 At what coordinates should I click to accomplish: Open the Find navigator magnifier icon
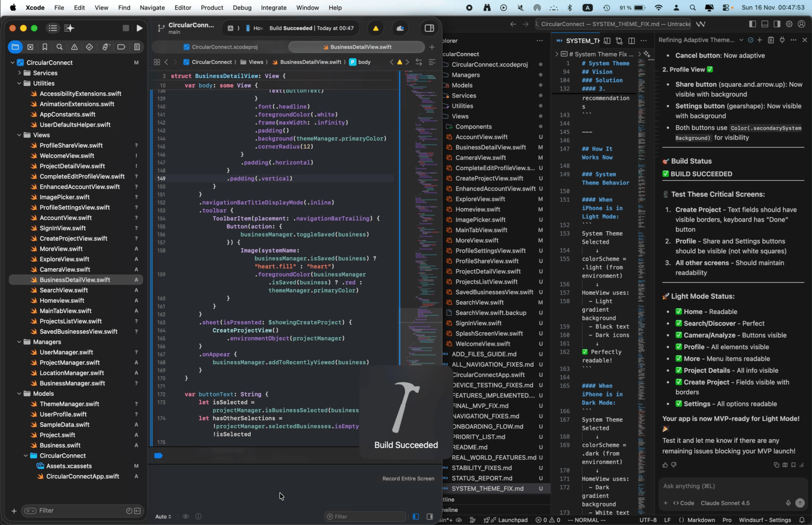click(59, 47)
